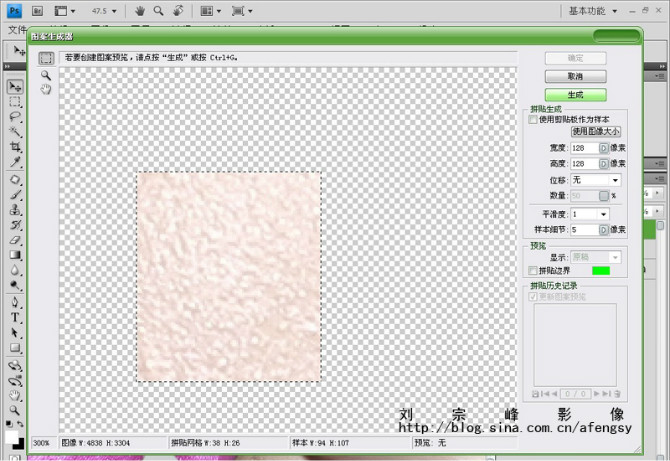Select the Zoom tool in left toolbar

[x=15, y=410]
